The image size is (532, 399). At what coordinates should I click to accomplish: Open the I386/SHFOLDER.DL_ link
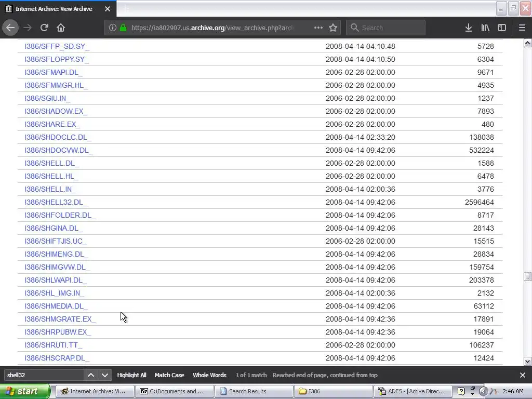click(x=60, y=215)
